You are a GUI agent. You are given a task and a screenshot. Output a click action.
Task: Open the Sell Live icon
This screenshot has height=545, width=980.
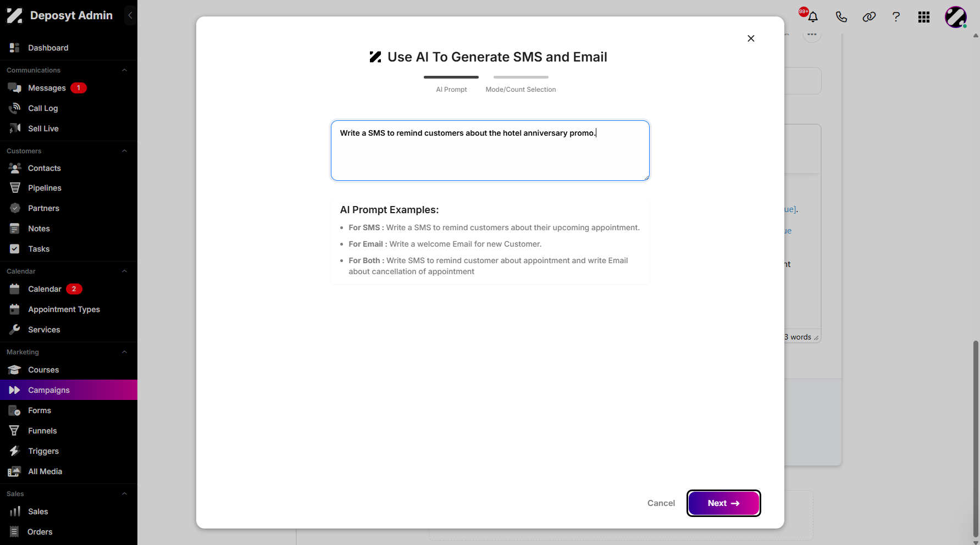[x=15, y=129]
